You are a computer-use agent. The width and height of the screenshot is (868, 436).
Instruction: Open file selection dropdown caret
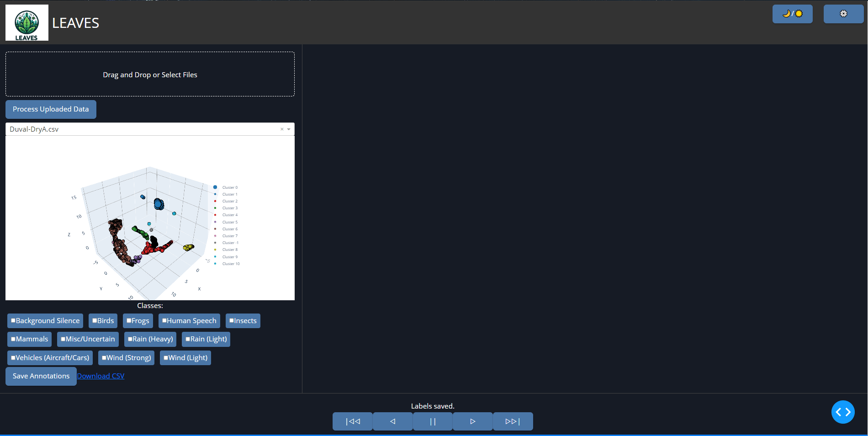pos(289,129)
